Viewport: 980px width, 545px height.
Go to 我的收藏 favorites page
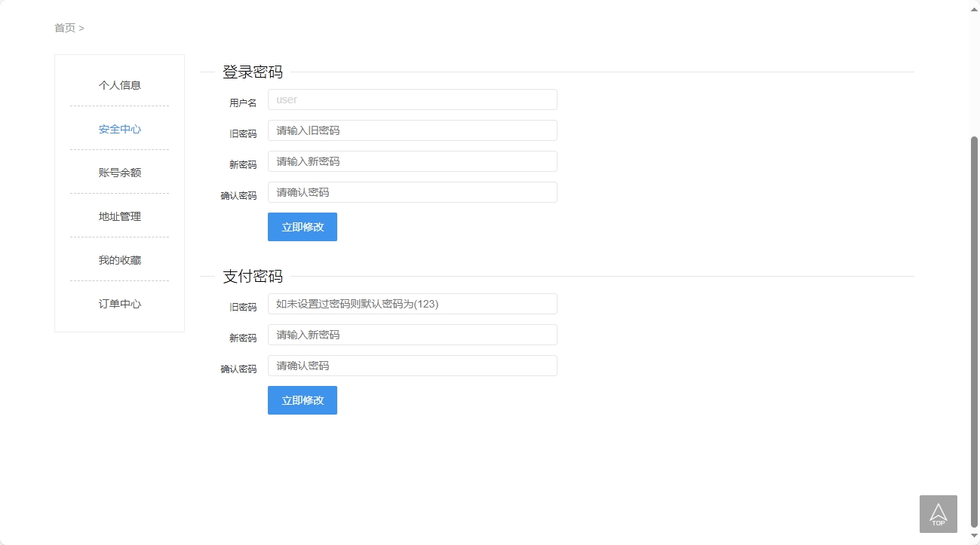pyautogui.click(x=119, y=260)
